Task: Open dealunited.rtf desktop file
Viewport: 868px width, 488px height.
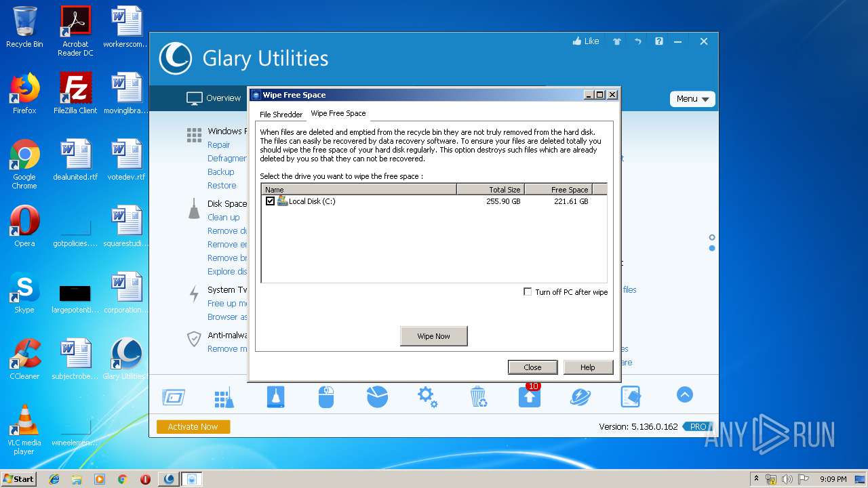Action: [x=75, y=160]
